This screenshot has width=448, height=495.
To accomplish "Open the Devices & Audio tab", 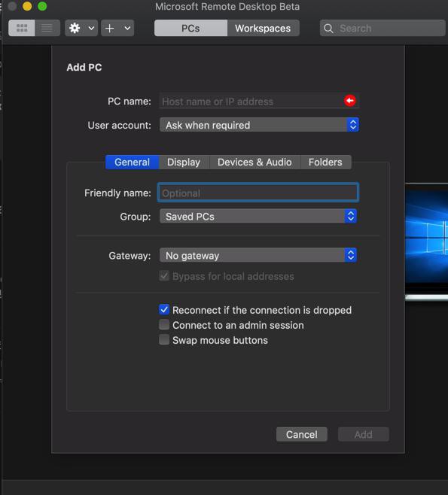I will pyautogui.click(x=254, y=162).
